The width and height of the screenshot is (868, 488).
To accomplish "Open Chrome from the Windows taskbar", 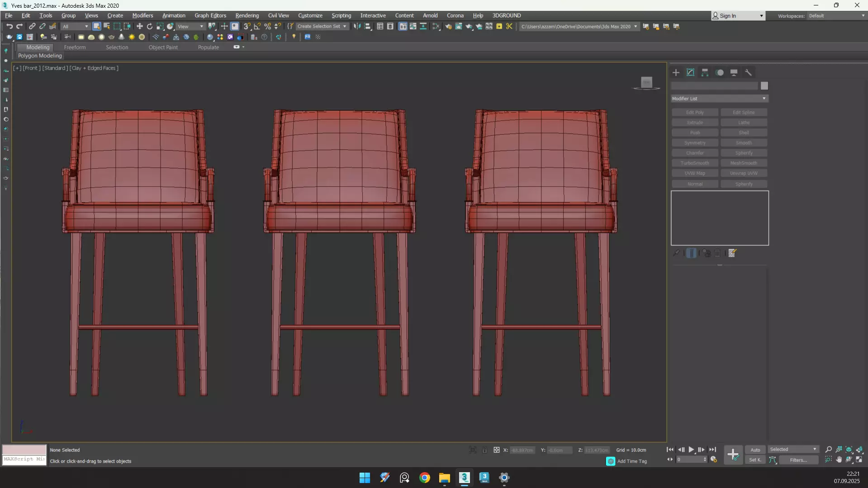I will coord(424,478).
